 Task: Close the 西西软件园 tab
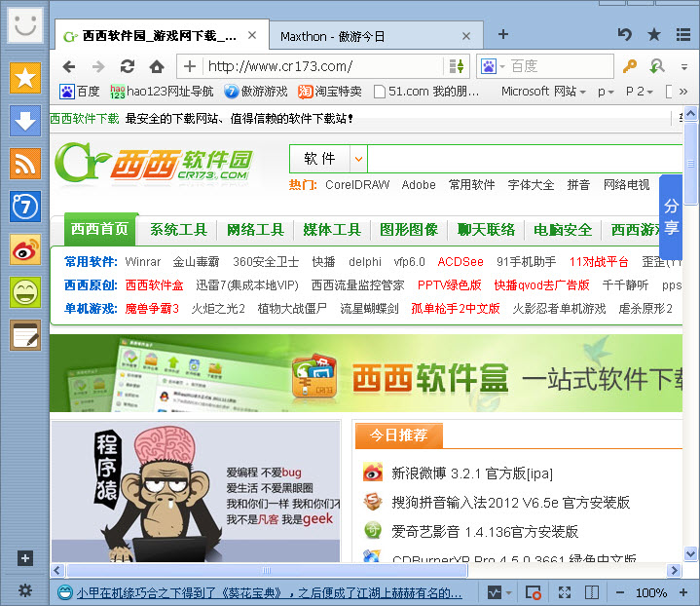pyautogui.click(x=252, y=35)
